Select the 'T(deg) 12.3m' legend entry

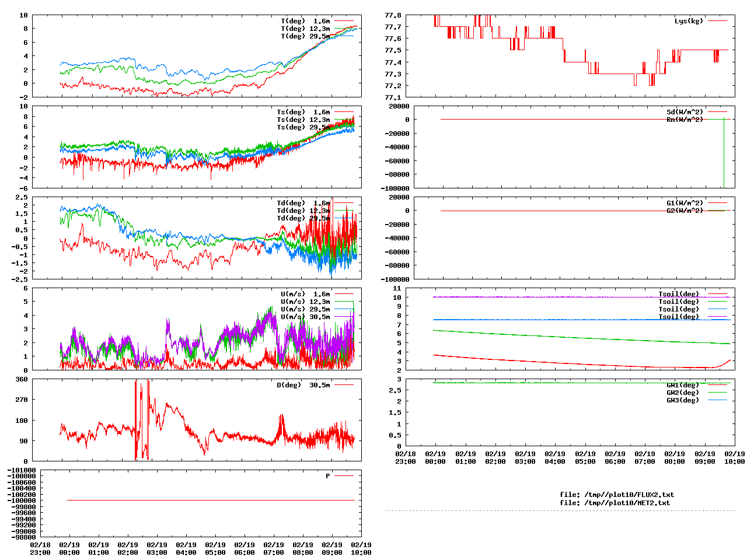click(x=305, y=29)
